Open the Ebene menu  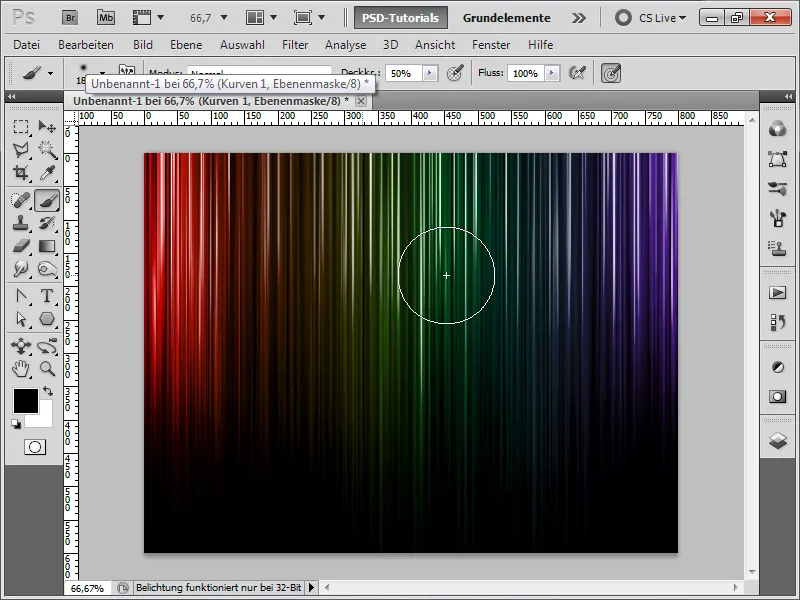[186, 45]
